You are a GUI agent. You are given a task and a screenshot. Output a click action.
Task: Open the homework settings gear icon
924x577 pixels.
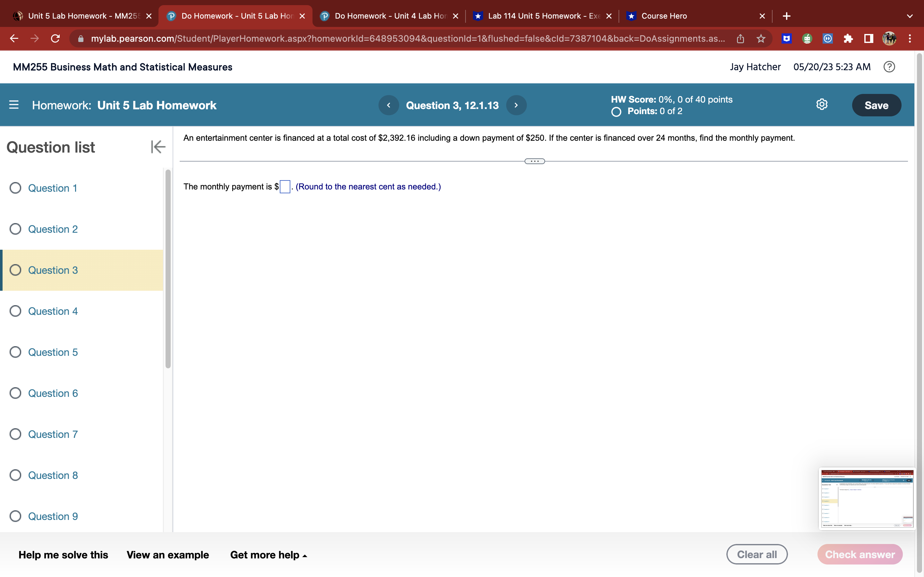point(822,104)
